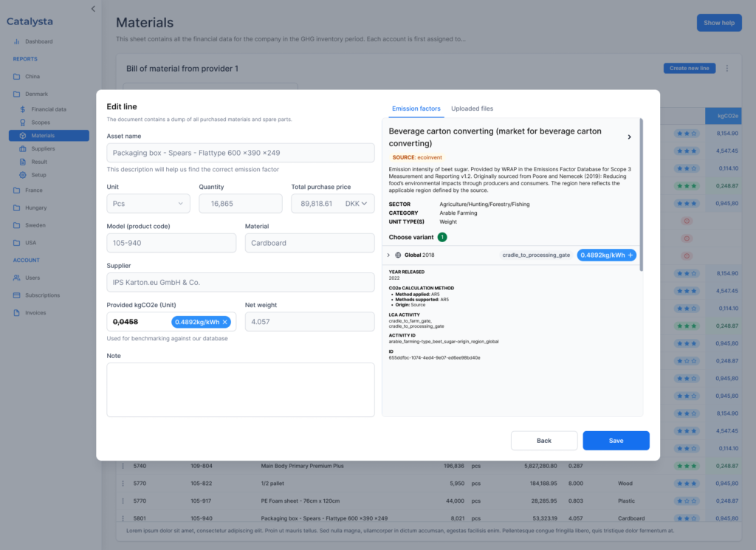Click the Back button
756x550 pixels.
(543, 441)
